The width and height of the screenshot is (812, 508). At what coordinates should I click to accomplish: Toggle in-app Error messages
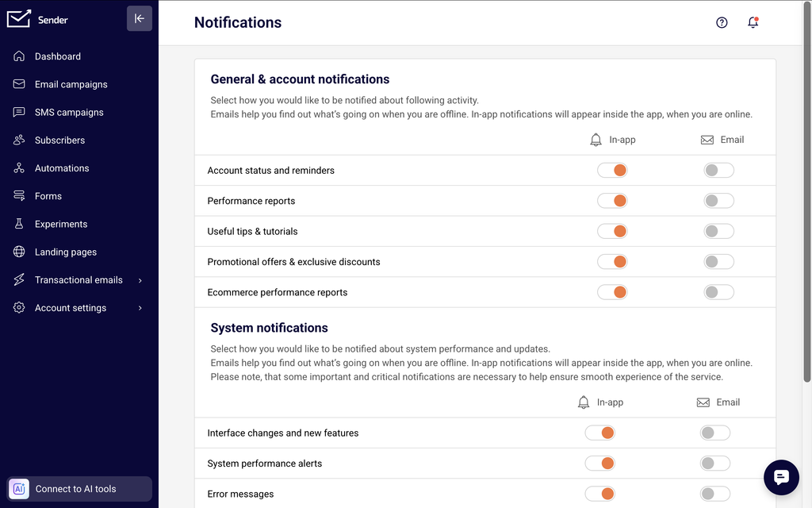click(x=600, y=494)
